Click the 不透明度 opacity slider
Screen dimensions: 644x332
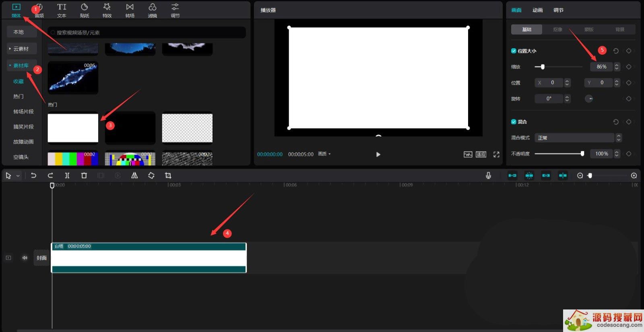point(558,153)
